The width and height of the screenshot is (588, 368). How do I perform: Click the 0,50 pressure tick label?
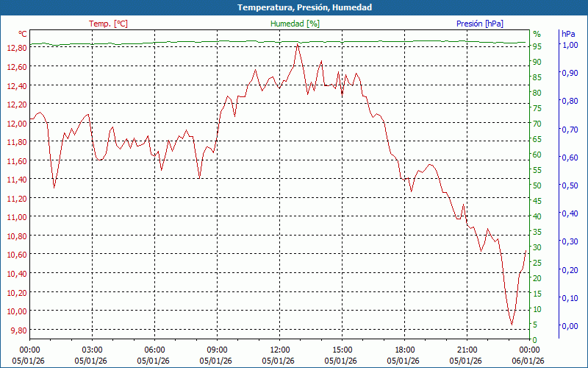(570, 185)
